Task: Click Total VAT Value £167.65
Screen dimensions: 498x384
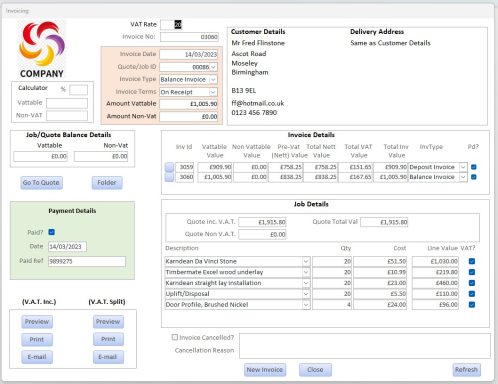Action: [x=356, y=177]
